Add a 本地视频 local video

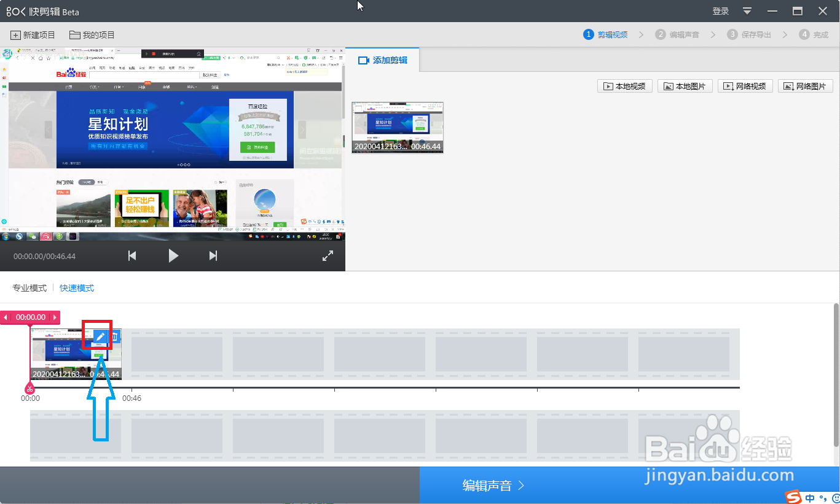(624, 86)
